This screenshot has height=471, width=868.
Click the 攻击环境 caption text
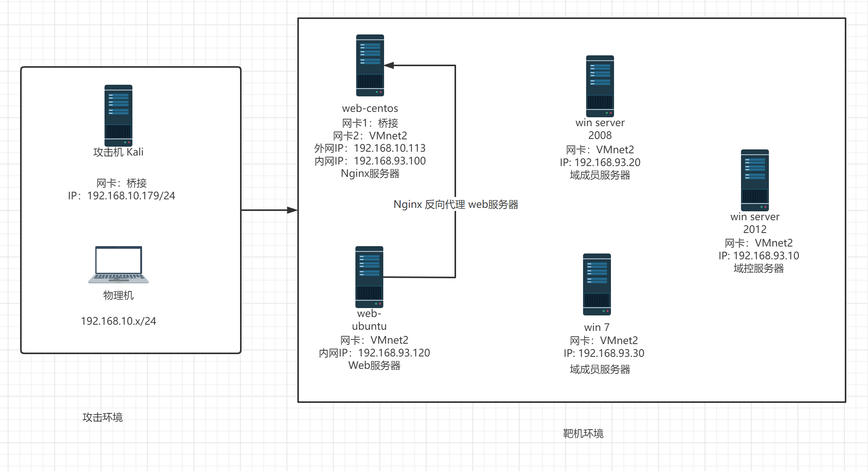click(103, 417)
